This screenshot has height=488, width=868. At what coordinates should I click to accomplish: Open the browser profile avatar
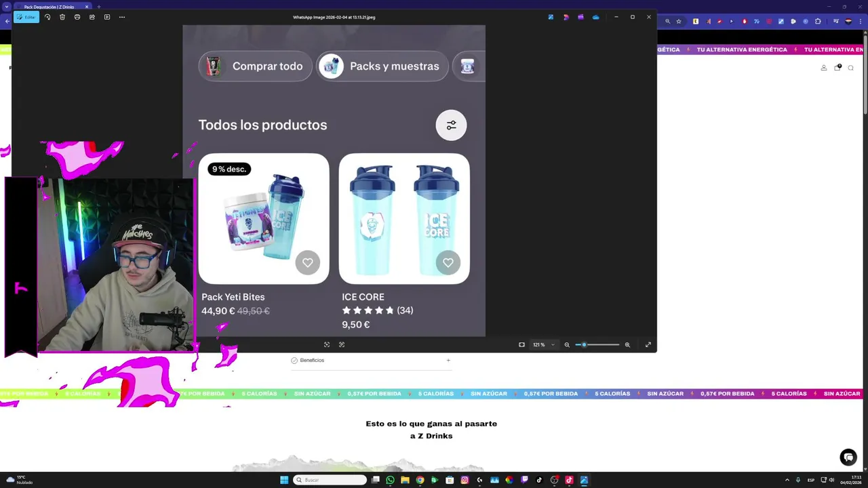click(x=848, y=21)
